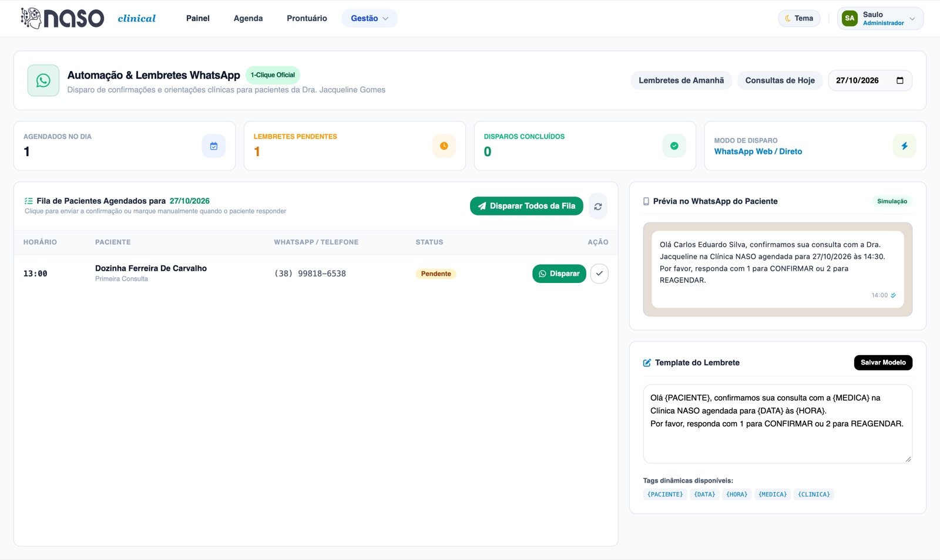This screenshot has height=560, width=940.
Task: Click Disparar Todos da Fila button
Action: click(526, 206)
